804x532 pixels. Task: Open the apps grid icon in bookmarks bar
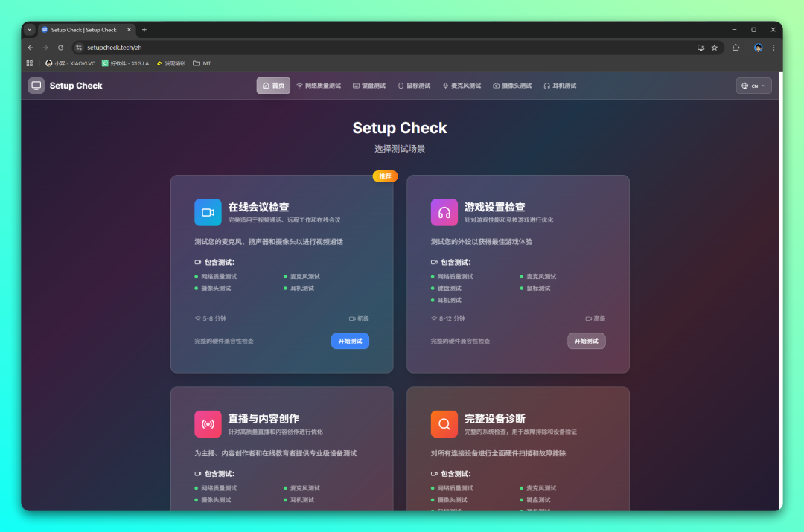[29, 63]
